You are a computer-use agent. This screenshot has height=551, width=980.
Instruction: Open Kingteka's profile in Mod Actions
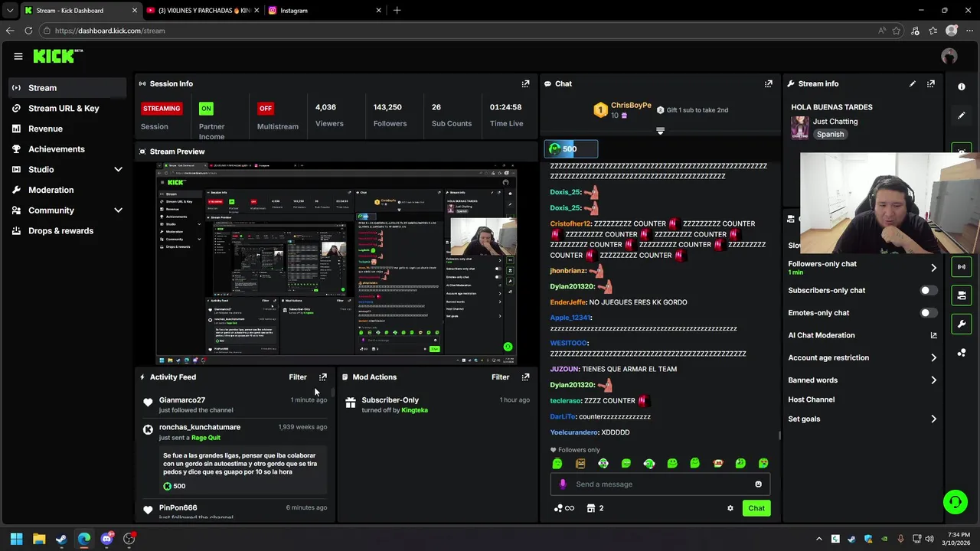pyautogui.click(x=414, y=410)
